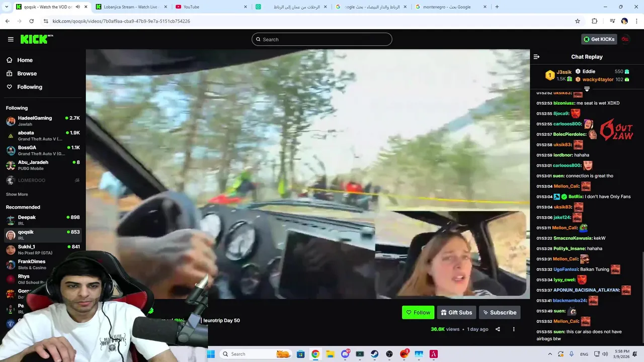Click Get KICKs button
This screenshot has width=644, height=362.
click(x=599, y=39)
